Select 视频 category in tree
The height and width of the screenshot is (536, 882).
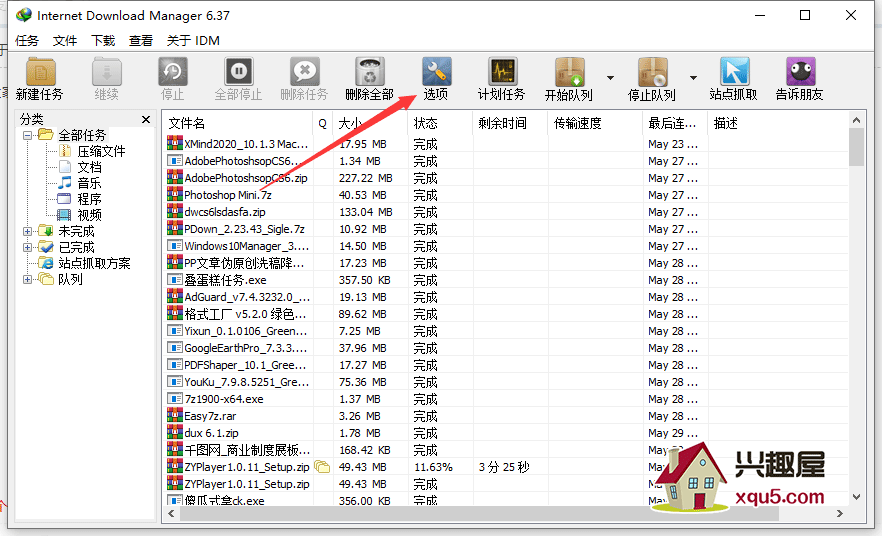pos(89,215)
